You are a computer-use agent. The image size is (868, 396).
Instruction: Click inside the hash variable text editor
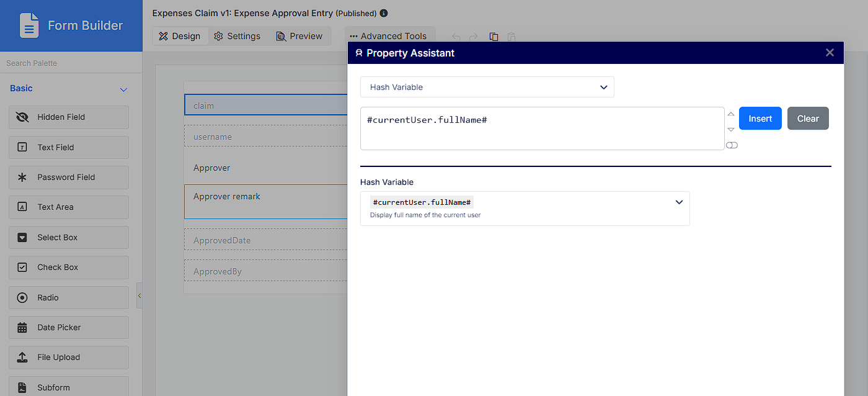pos(542,128)
